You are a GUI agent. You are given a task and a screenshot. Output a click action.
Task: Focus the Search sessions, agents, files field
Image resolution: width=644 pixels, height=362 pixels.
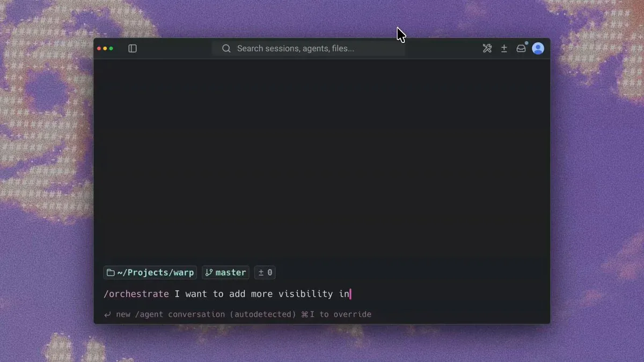click(x=309, y=49)
